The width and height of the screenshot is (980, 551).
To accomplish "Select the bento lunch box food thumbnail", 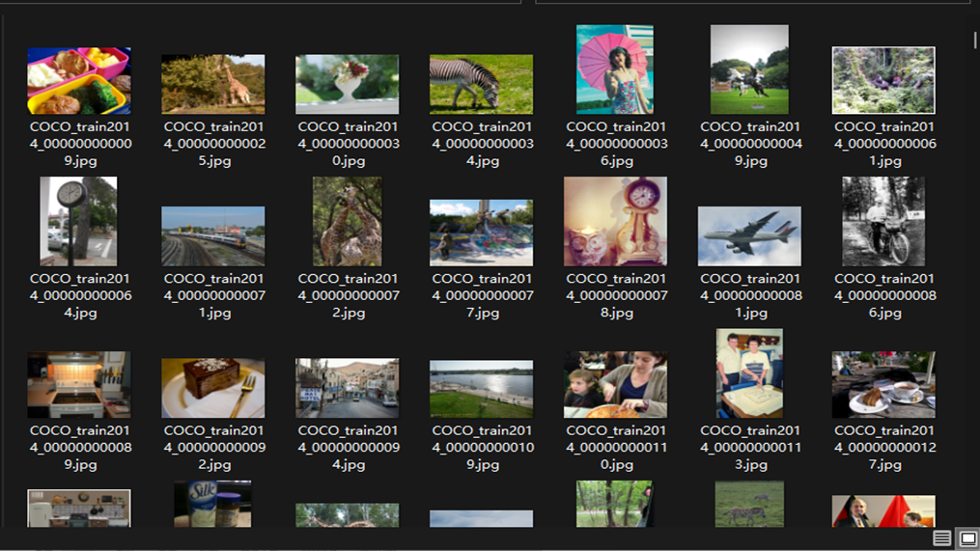I will pyautogui.click(x=79, y=81).
